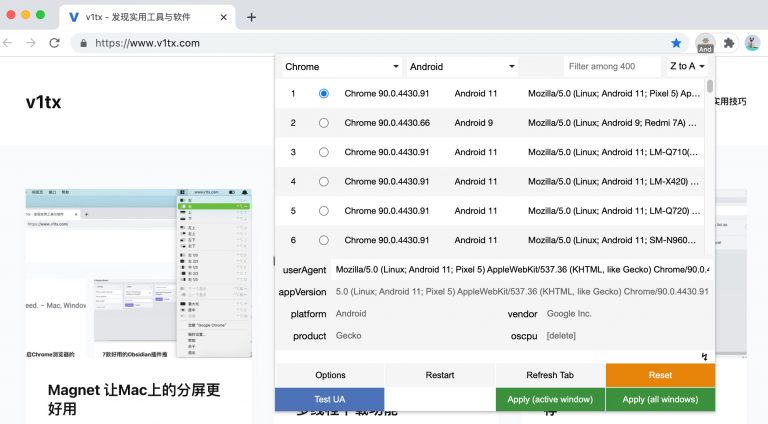Click the browser forward arrow

(x=31, y=43)
